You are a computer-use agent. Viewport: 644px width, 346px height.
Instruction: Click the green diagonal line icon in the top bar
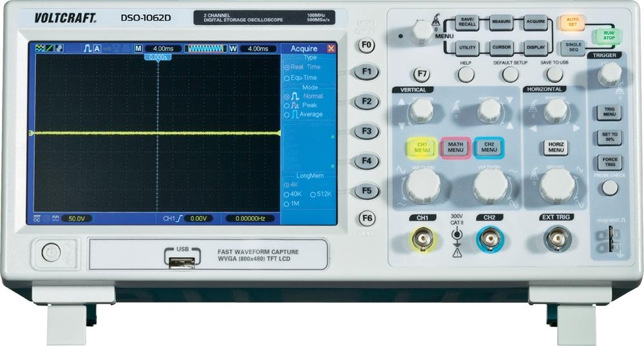tap(50, 48)
